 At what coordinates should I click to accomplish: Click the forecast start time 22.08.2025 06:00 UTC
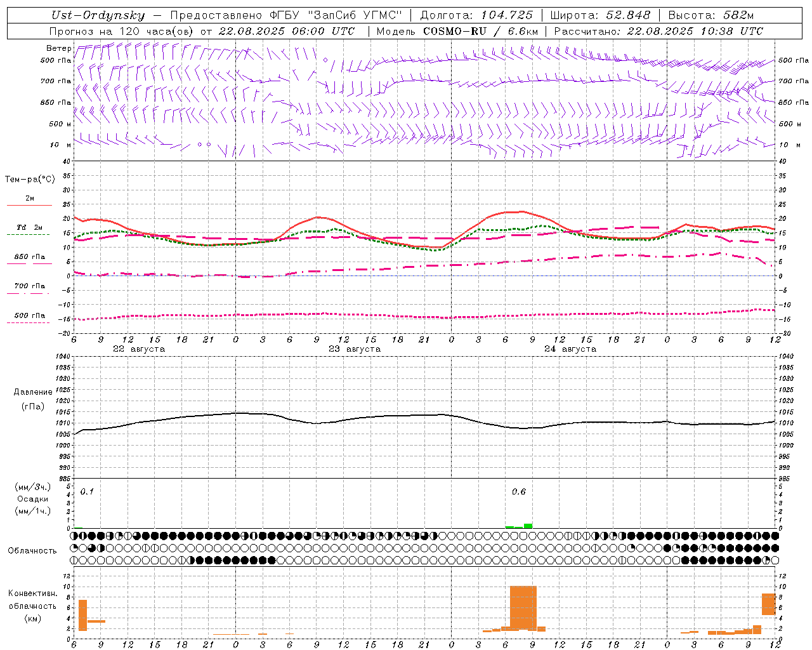coord(287,31)
